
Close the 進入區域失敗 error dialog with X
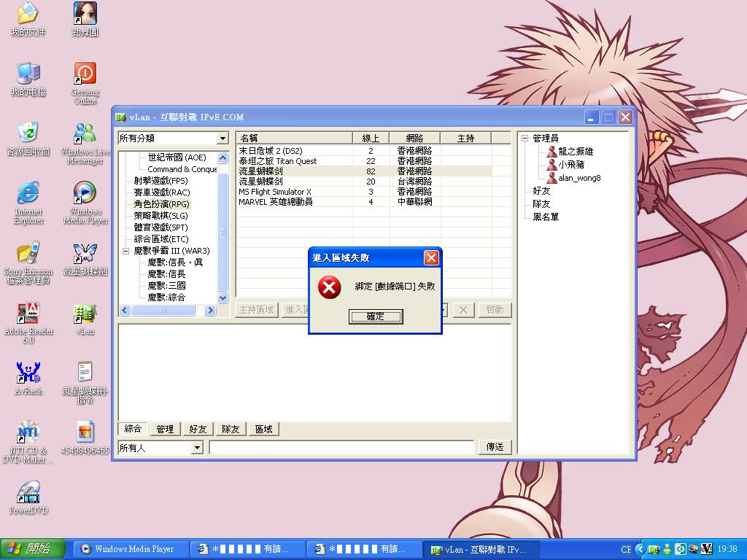431,257
